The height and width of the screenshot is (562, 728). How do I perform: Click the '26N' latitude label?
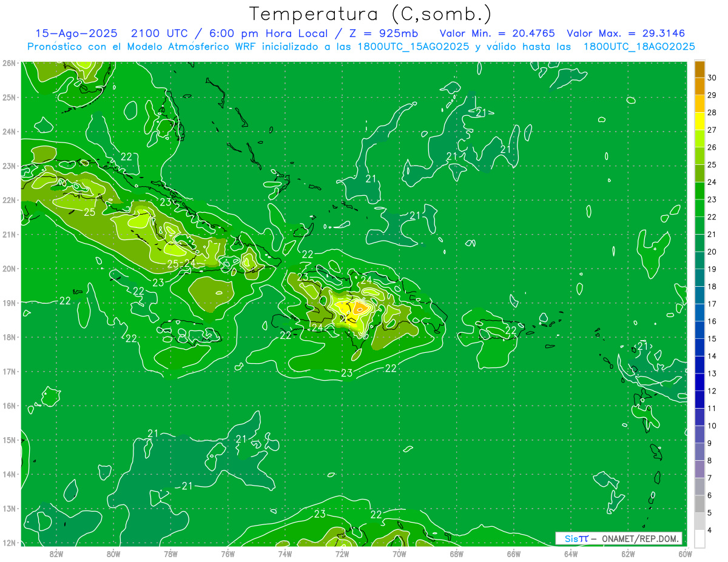(x=8, y=63)
